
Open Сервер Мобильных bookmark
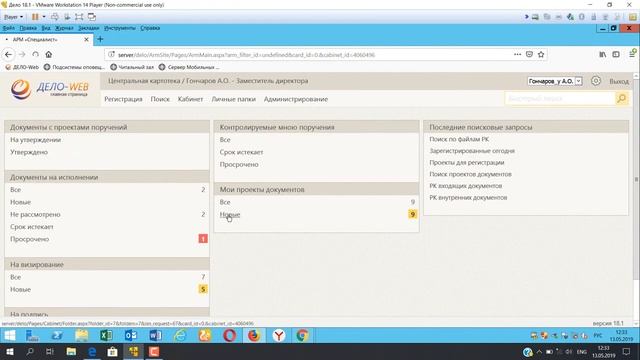coord(189,67)
